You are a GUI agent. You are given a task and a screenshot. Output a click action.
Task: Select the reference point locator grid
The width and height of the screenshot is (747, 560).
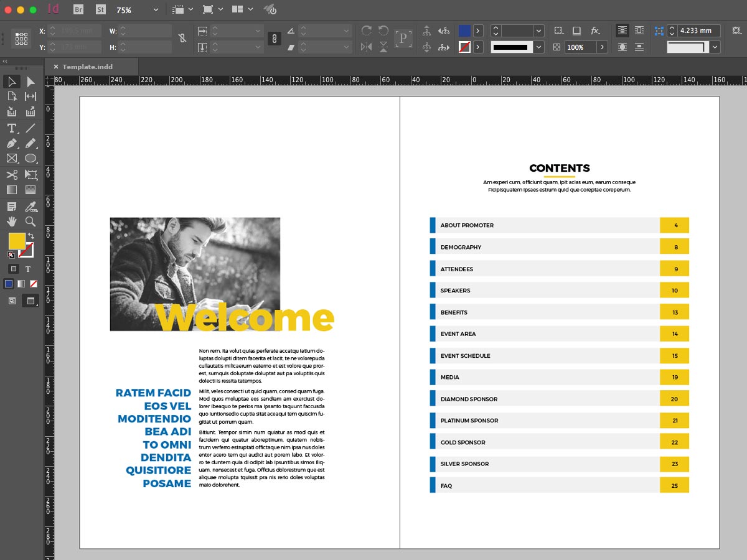(x=21, y=39)
